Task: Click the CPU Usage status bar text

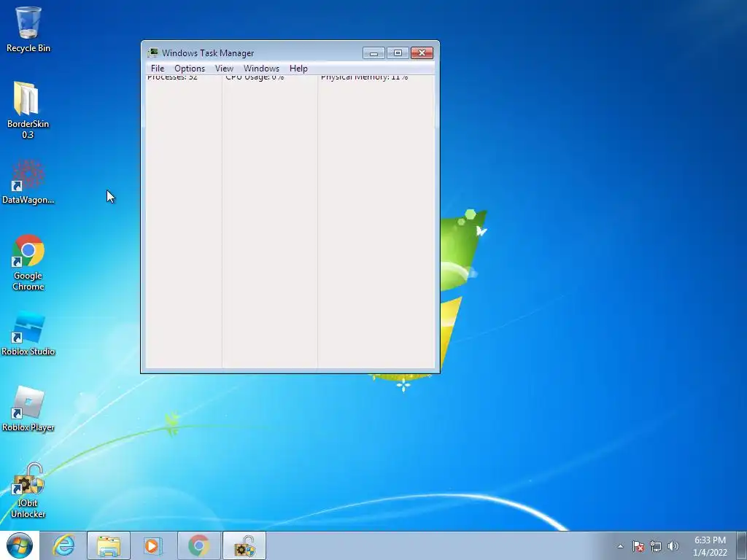Action: point(255,77)
